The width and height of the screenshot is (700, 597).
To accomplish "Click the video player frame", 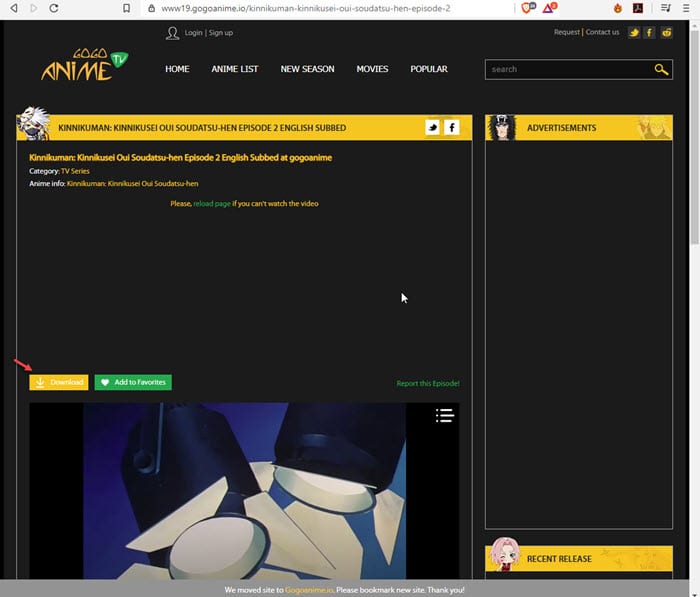I will click(x=244, y=491).
